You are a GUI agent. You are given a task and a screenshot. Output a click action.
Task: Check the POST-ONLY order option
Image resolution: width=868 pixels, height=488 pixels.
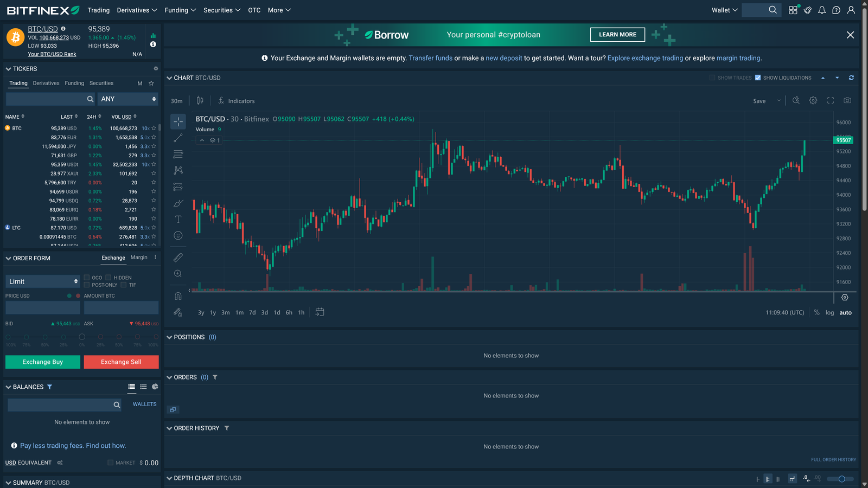87,285
